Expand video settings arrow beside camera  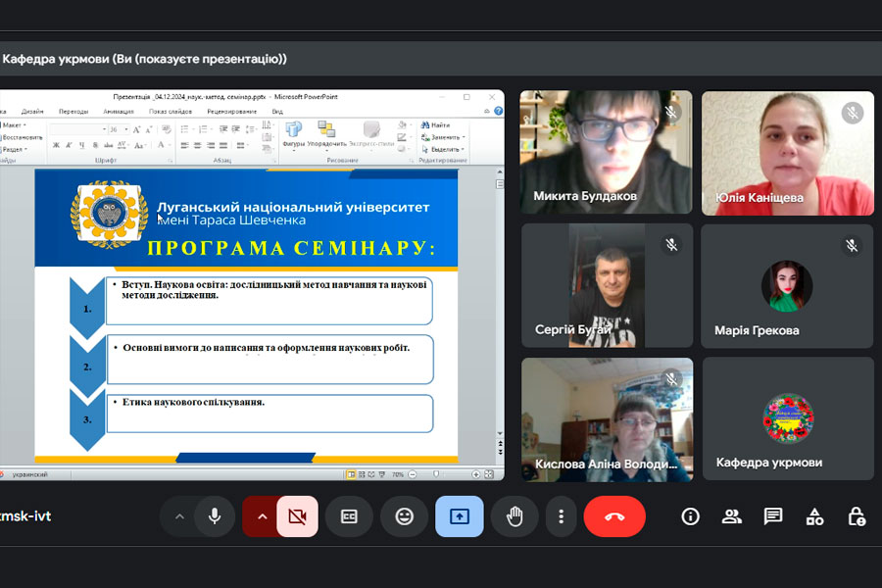(262, 516)
